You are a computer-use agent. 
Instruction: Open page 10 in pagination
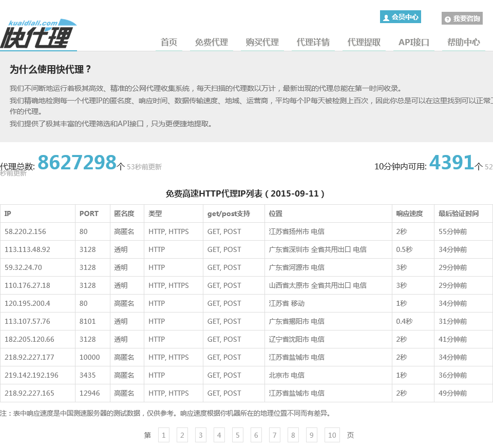pyautogui.click(x=332, y=435)
